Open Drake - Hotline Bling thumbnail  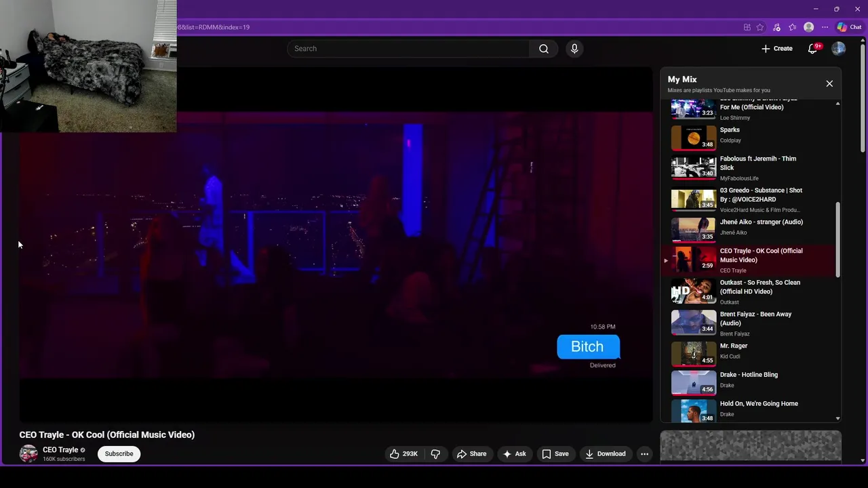click(693, 382)
